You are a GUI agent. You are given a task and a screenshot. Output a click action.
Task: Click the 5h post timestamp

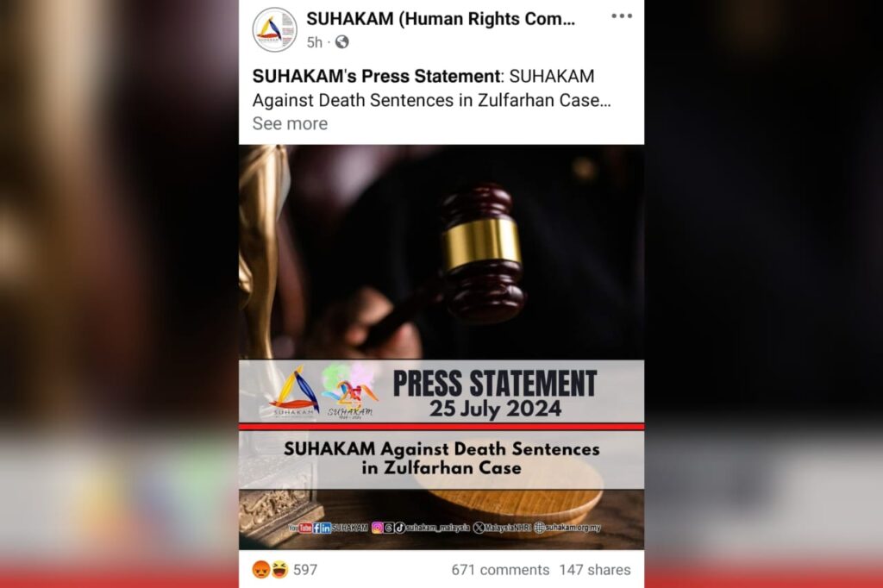[314, 42]
